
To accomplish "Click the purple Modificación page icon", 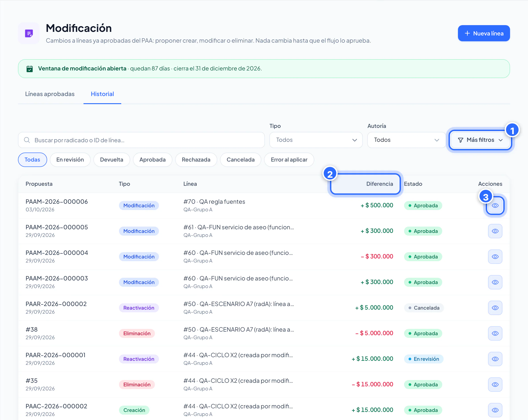I will (x=29, y=33).
